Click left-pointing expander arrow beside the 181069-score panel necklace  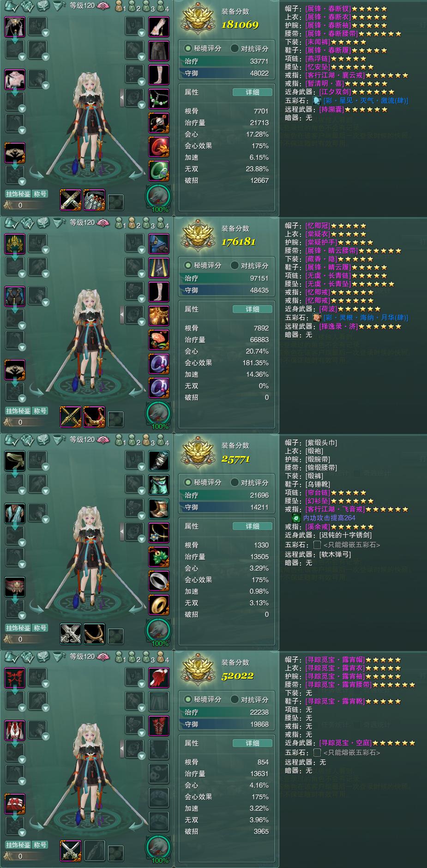pyautogui.click(x=122, y=98)
